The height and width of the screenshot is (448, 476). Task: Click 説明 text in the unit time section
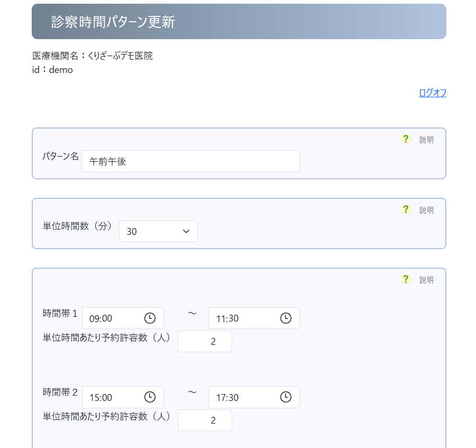426,211
